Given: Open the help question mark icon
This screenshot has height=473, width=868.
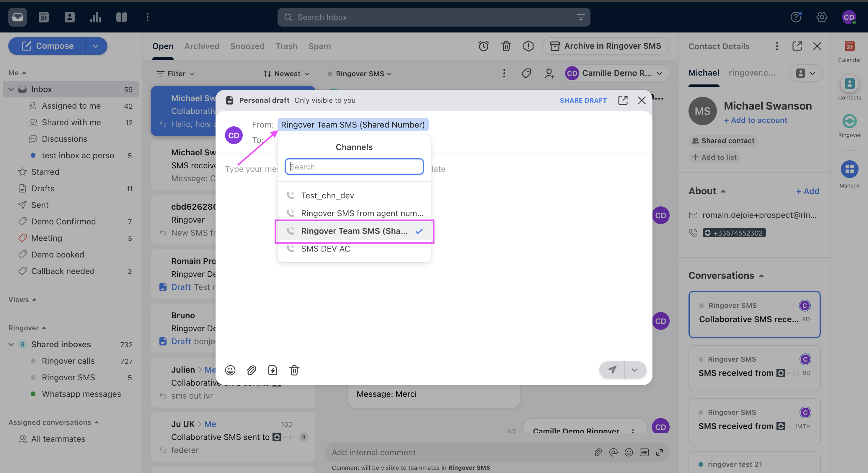Looking at the screenshot, I should pyautogui.click(x=796, y=17).
